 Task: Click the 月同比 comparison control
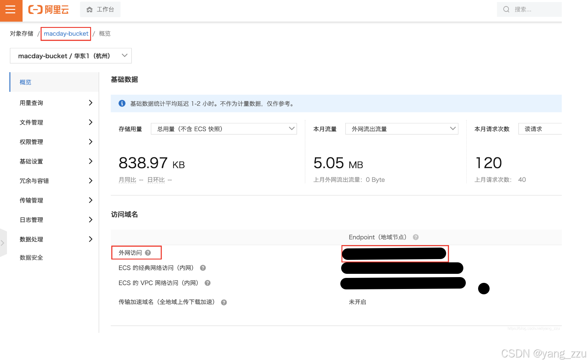click(x=127, y=180)
